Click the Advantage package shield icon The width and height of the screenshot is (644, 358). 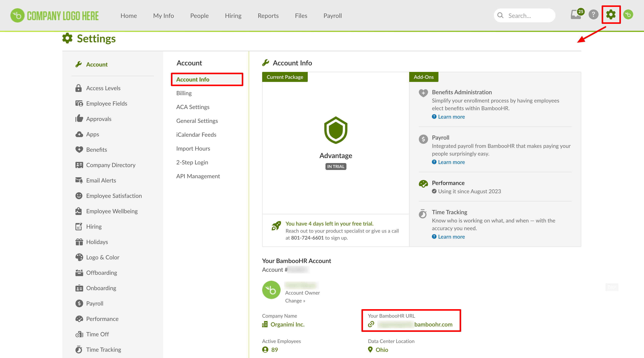pyautogui.click(x=335, y=130)
